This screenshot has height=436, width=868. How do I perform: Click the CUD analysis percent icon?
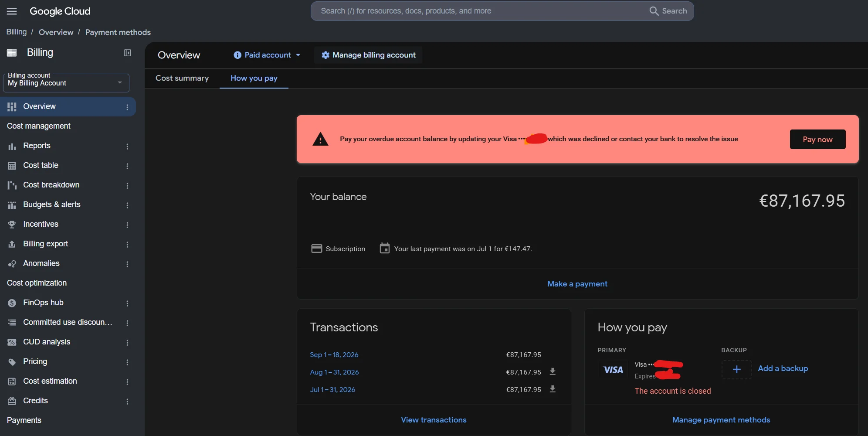tap(12, 342)
